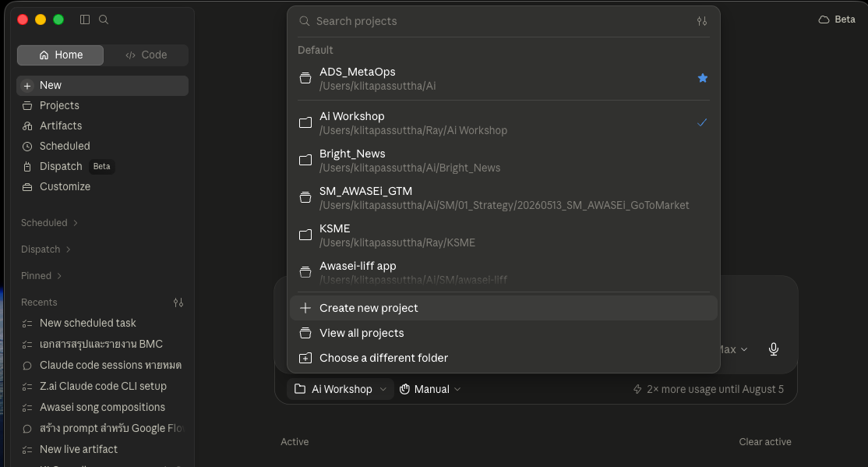Open search via magnifier icon in title bar
The height and width of the screenshot is (467, 868).
(x=104, y=19)
